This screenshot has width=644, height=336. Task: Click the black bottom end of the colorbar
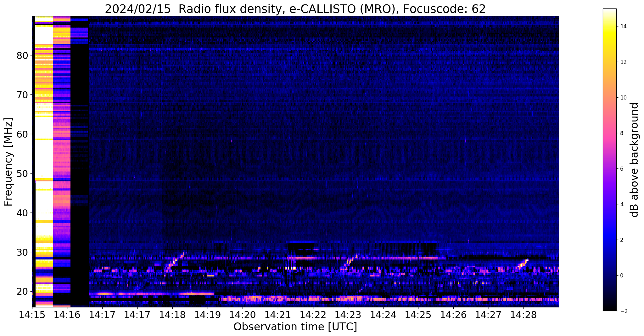(x=609, y=308)
